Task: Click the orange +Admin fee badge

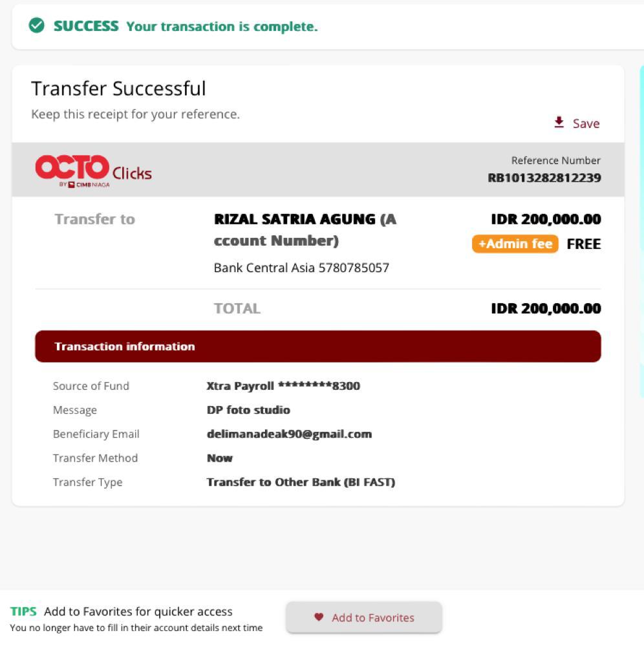Action: (515, 244)
